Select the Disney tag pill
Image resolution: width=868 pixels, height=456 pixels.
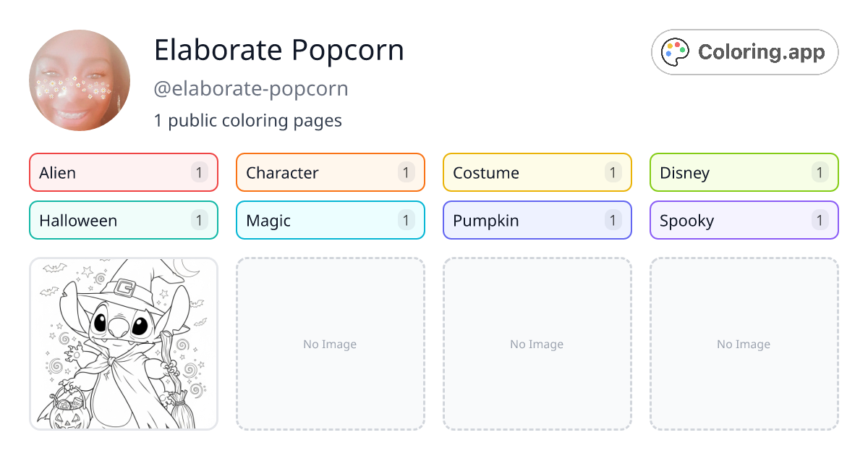pyautogui.click(x=744, y=172)
